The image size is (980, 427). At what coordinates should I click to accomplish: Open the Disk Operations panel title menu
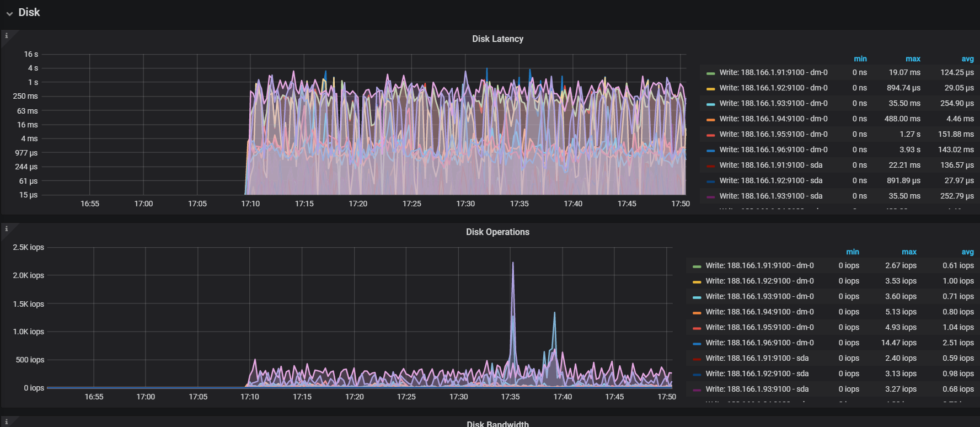pyautogui.click(x=497, y=232)
